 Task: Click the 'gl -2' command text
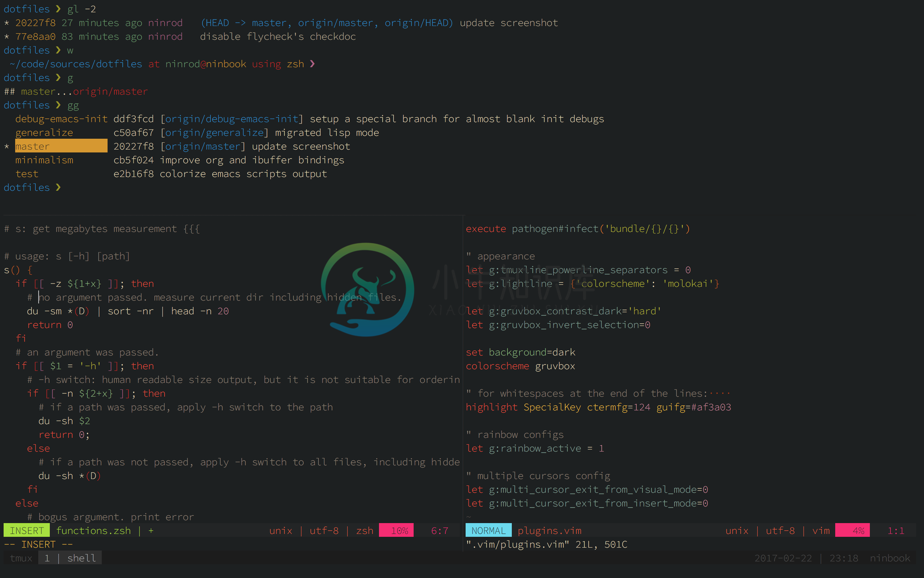(x=82, y=9)
